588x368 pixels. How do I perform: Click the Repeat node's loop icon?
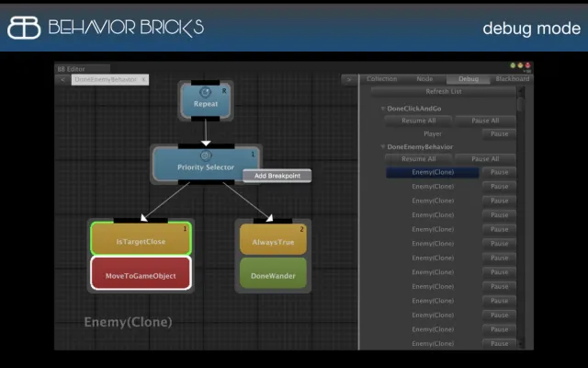pos(205,92)
